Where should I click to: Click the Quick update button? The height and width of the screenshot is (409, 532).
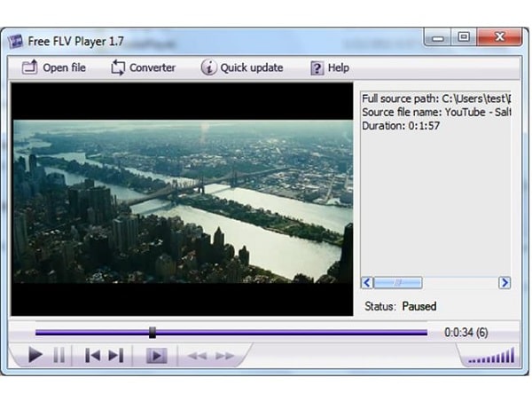click(242, 67)
